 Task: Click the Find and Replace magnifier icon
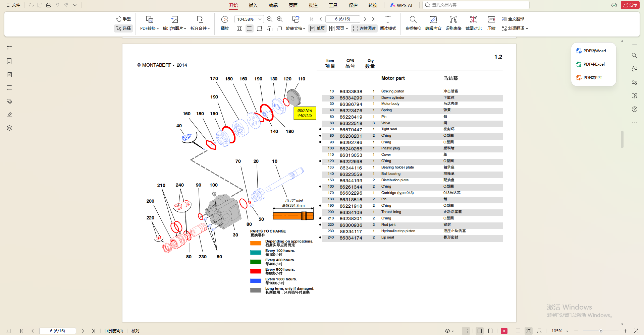pyautogui.click(x=413, y=19)
